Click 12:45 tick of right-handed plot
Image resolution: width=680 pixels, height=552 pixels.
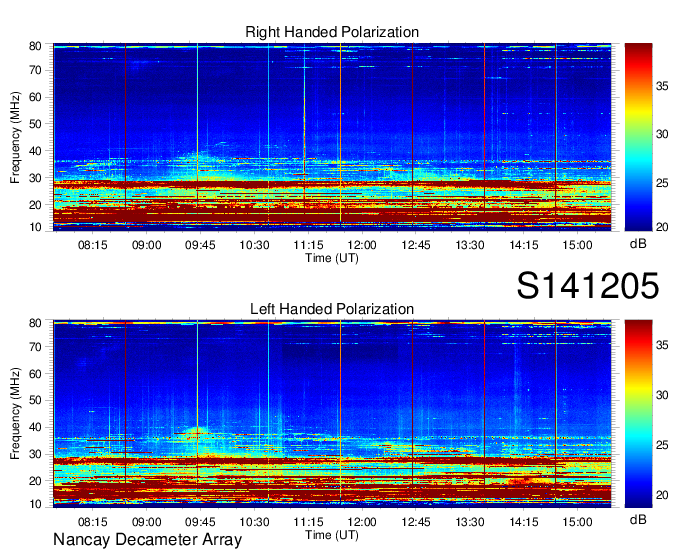point(416,245)
